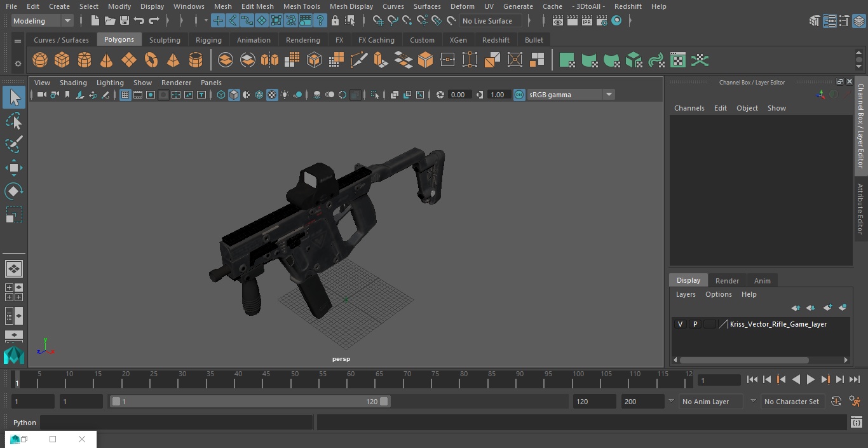Expand the Channel Box / Layer Editor side tab

tap(860, 125)
